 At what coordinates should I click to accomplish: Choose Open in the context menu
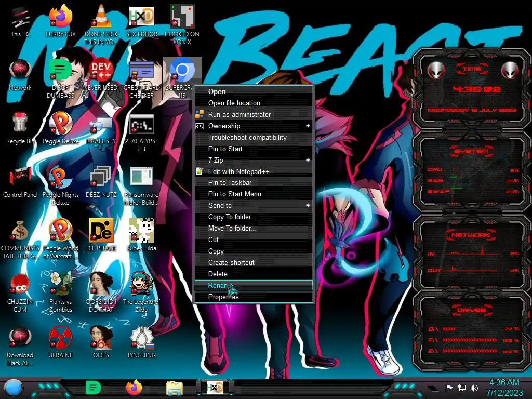[x=254, y=91]
